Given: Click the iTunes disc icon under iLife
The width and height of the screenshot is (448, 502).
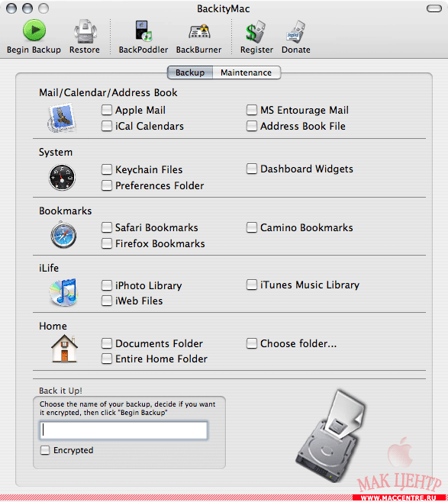Looking at the screenshot, I should pos(63,292).
